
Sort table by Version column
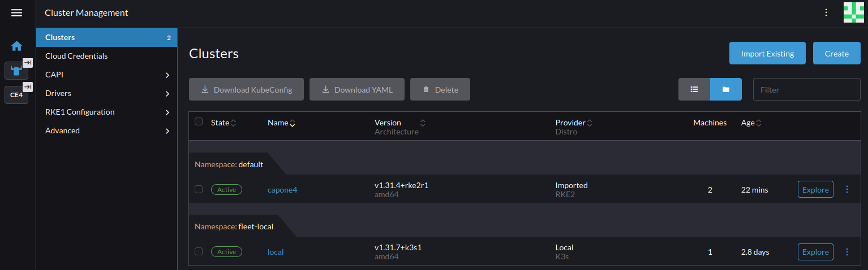[399, 123]
